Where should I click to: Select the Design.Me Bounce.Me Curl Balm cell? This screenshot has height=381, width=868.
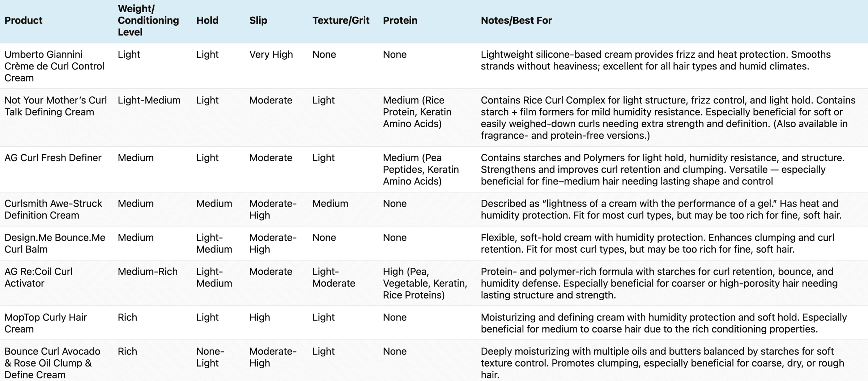point(55,243)
